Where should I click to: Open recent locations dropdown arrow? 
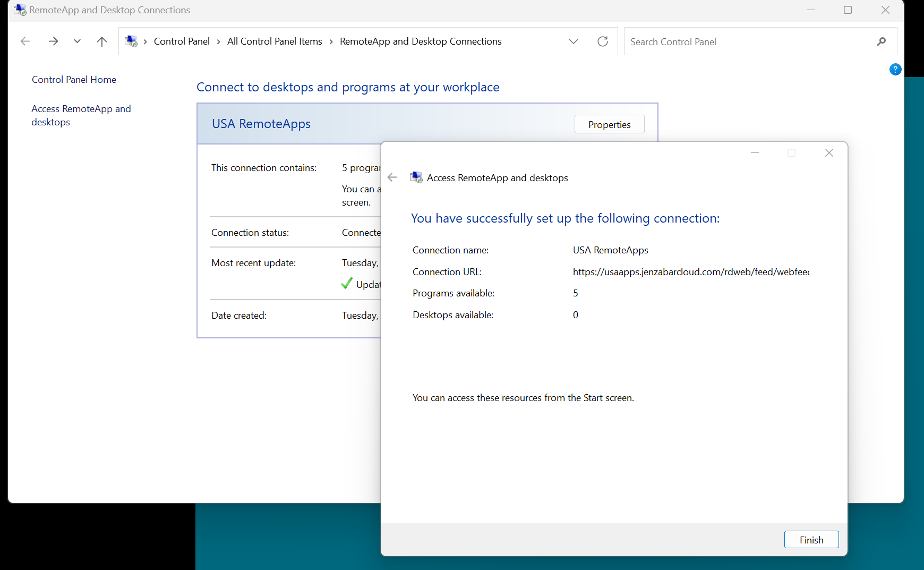[77, 41]
